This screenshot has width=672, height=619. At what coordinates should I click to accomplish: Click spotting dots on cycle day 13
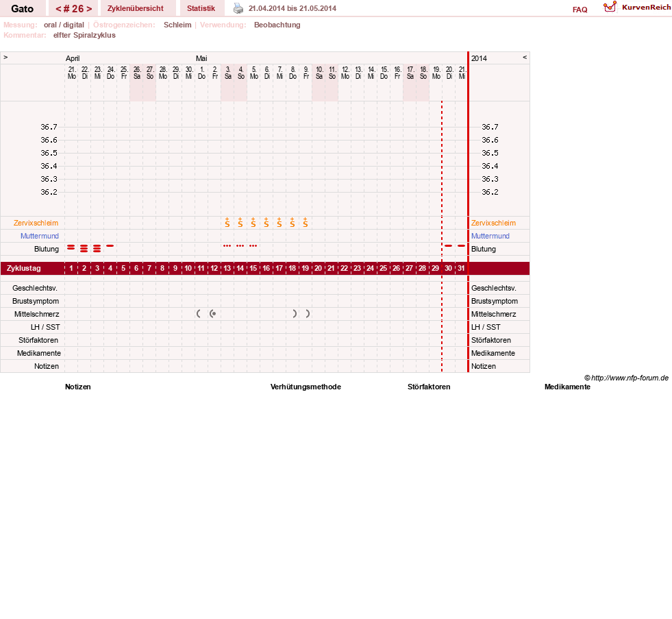click(x=227, y=246)
